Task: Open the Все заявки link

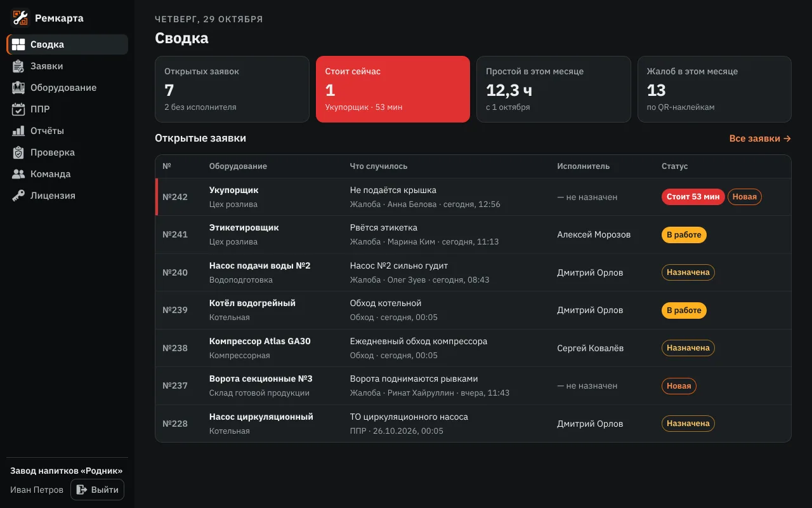Action: click(760, 138)
